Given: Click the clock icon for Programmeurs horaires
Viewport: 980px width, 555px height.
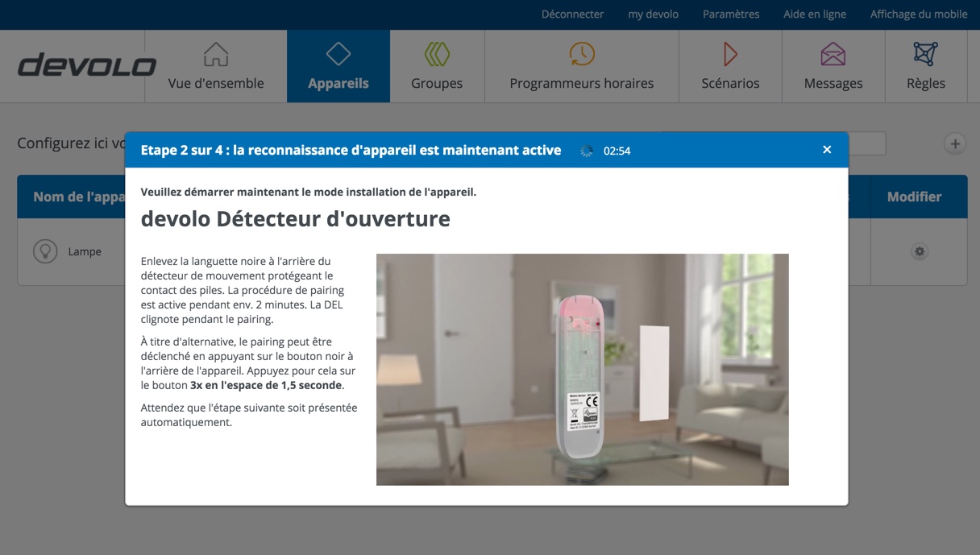Looking at the screenshot, I should coord(582,55).
